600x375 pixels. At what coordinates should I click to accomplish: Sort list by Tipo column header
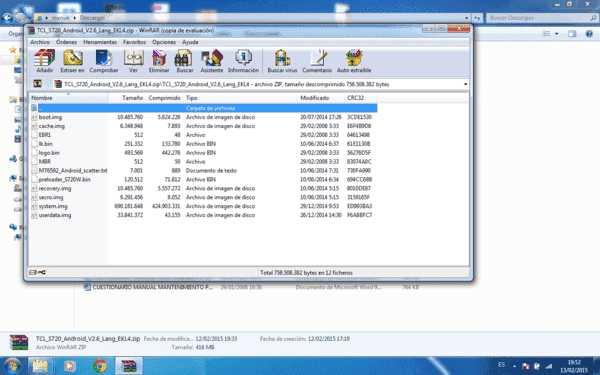(x=240, y=98)
